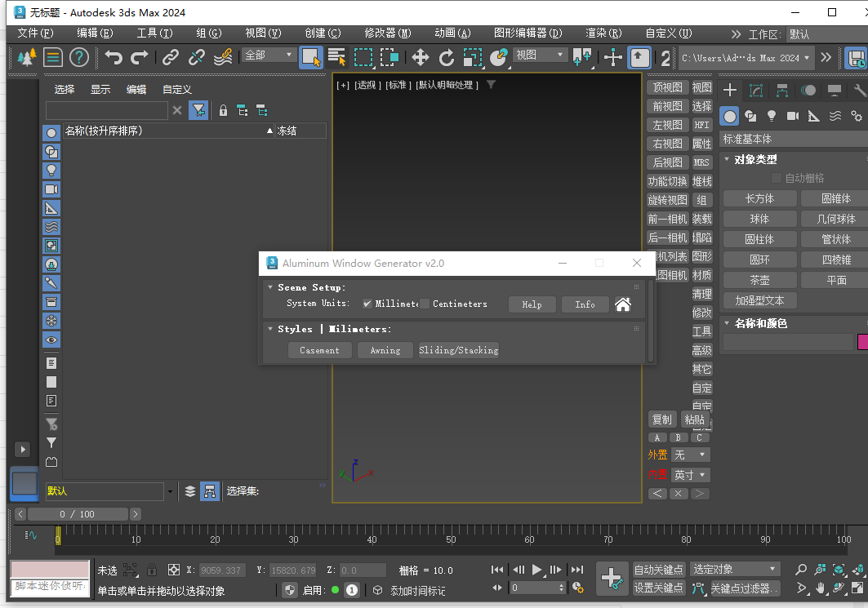
Task: Click inside the frame number field showing 0/100
Action: point(78,514)
